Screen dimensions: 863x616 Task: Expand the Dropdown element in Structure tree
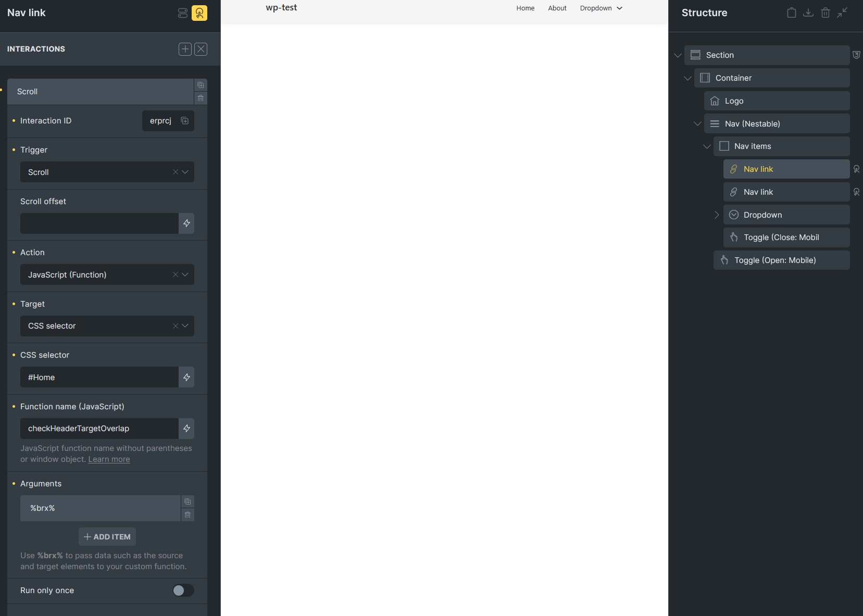point(717,215)
